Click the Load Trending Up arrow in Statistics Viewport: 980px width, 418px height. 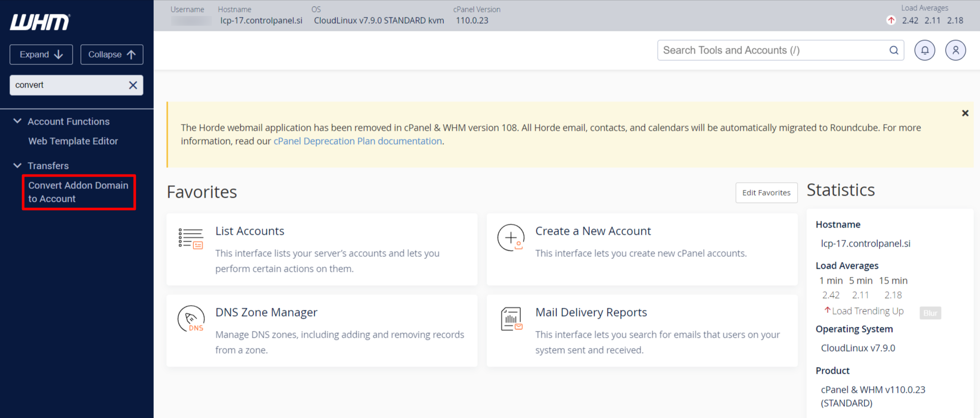pos(827,310)
